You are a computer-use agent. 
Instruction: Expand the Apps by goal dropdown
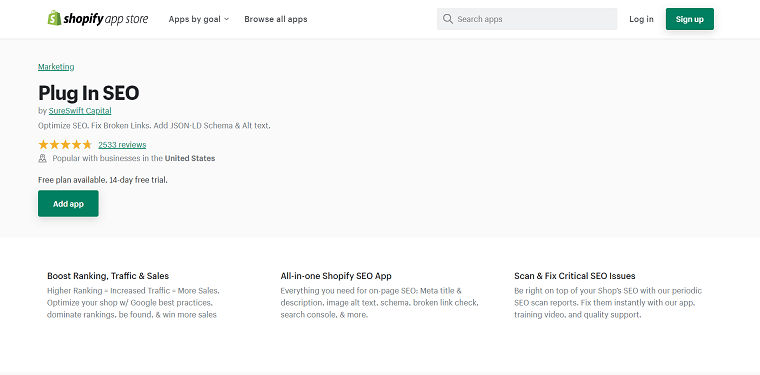(x=199, y=19)
